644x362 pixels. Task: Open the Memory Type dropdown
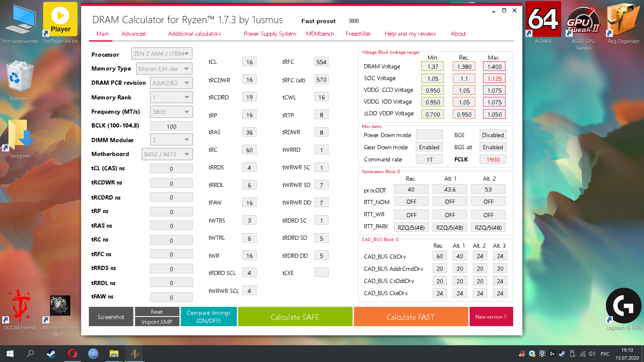pos(164,69)
